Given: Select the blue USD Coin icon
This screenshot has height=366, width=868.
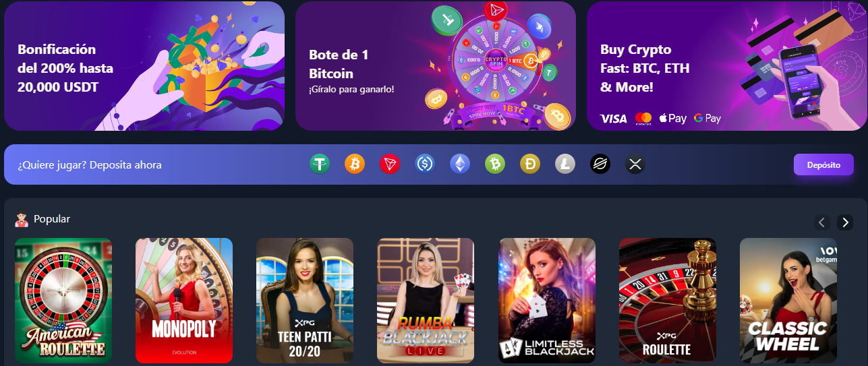Looking at the screenshot, I should click(x=425, y=164).
